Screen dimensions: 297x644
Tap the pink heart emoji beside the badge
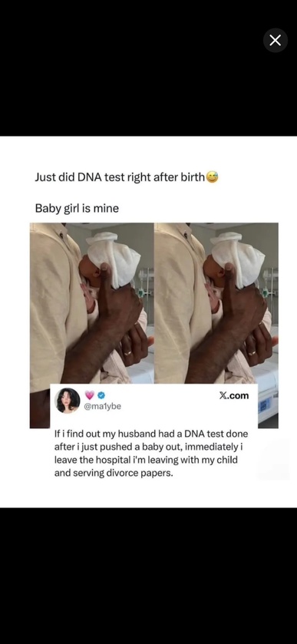point(90,395)
